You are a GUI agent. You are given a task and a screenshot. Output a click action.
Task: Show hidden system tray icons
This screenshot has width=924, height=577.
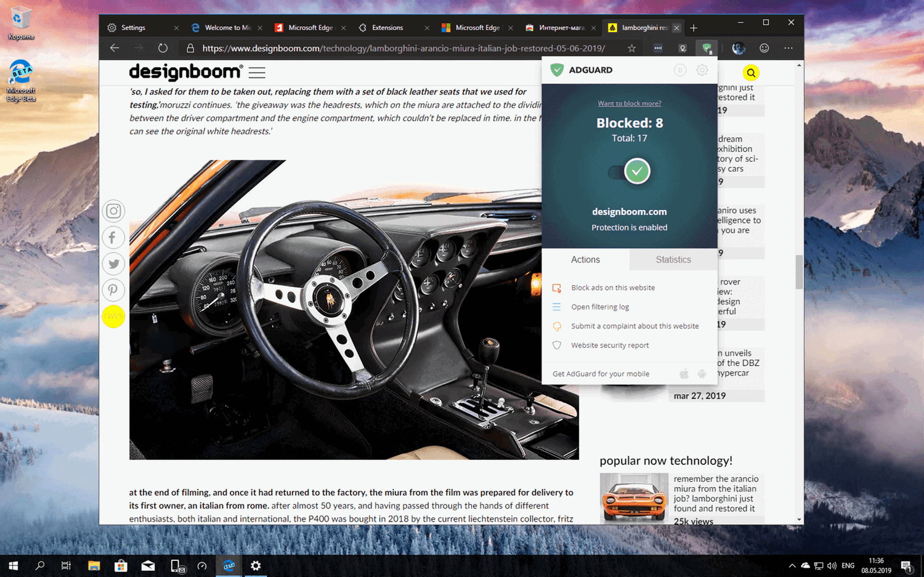(792, 565)
